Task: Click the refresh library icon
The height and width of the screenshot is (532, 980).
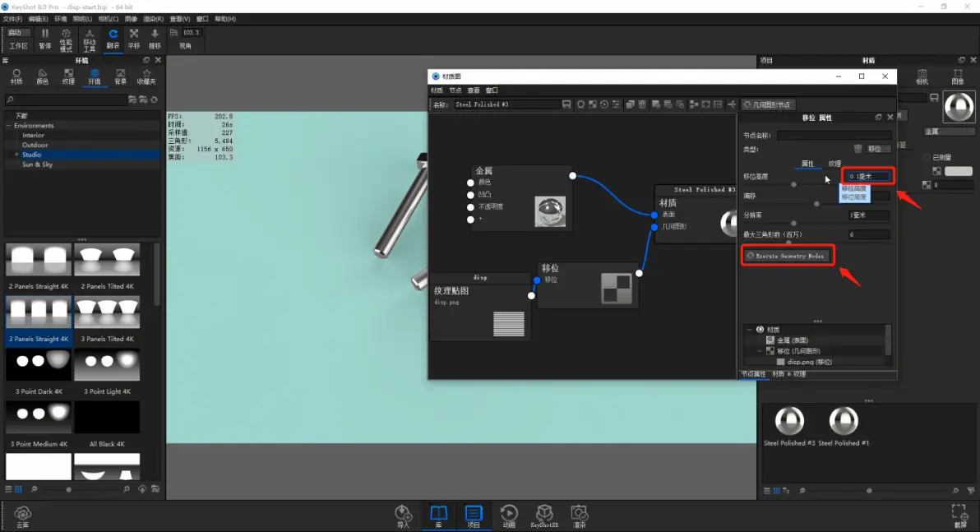Action: (155, 100)
